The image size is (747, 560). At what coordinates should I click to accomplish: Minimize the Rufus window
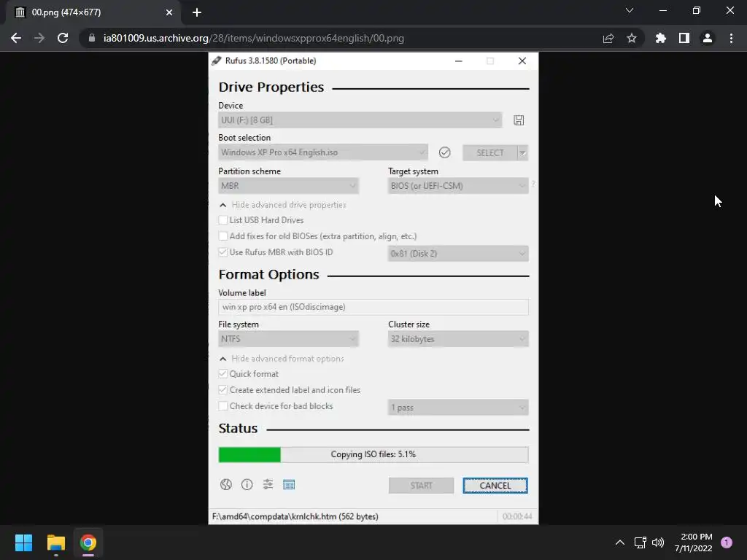click(458, 61)
